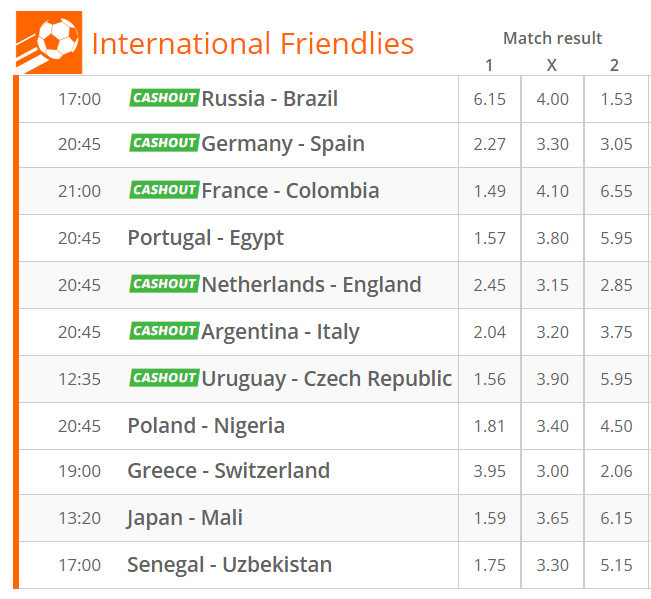The height and width of the screenshot is (599, 651).
Task: Click the CASHOUT badge for Russia - Brazil
Action: 164,98
